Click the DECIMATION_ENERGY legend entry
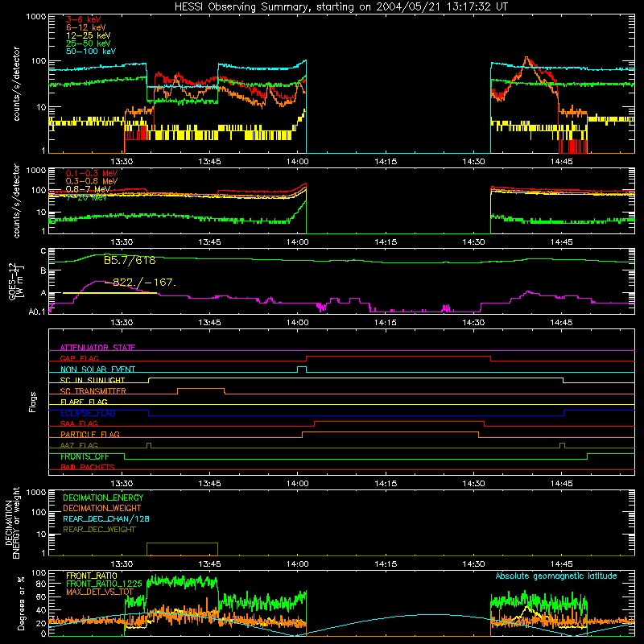This screenshot has height=644, width=644. pos(103,497)
